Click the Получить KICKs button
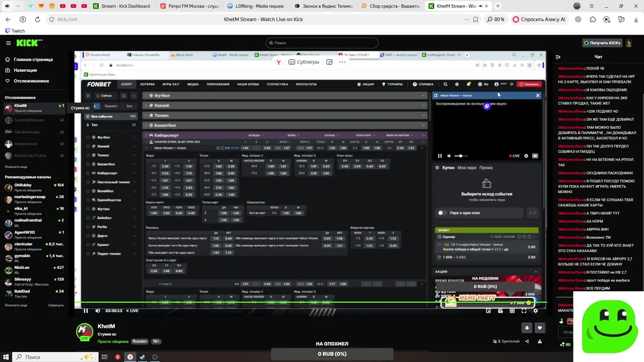 [x=602, y=43]
